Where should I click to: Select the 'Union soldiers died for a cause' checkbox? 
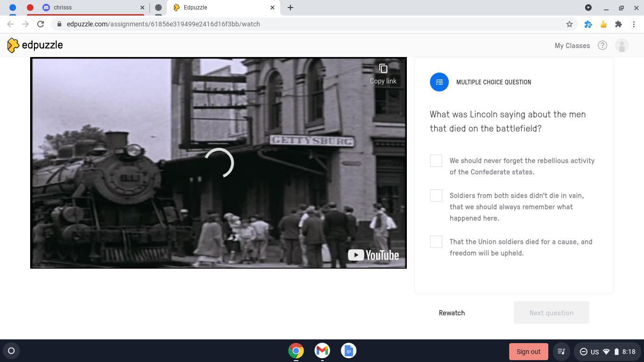[436, 242]
